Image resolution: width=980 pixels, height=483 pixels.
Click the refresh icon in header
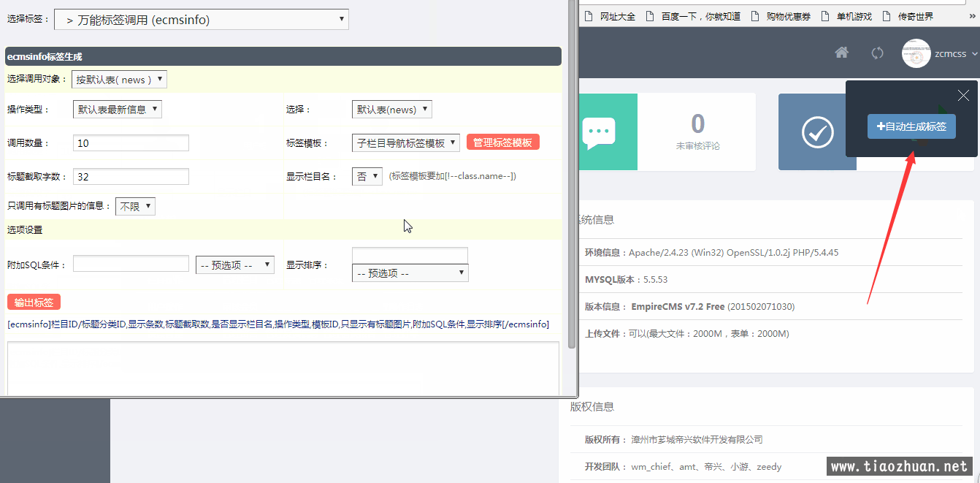[878, 53]
